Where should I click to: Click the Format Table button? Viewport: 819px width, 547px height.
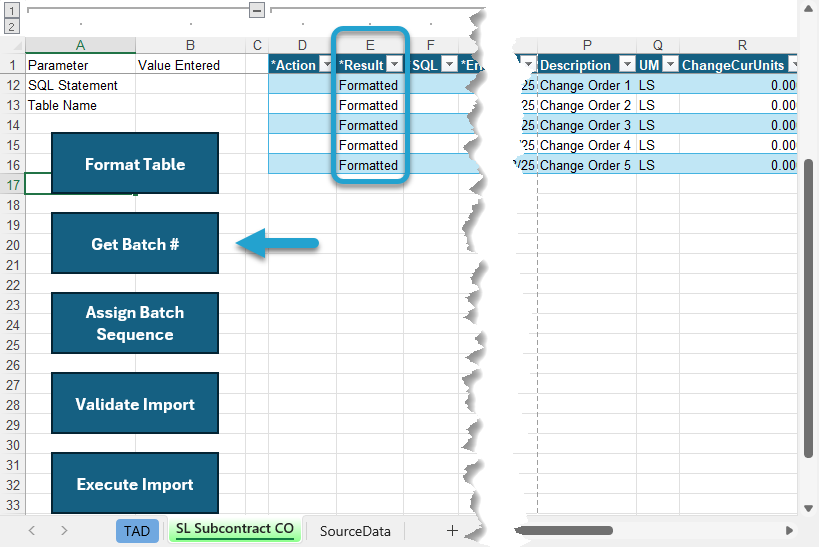135,163
